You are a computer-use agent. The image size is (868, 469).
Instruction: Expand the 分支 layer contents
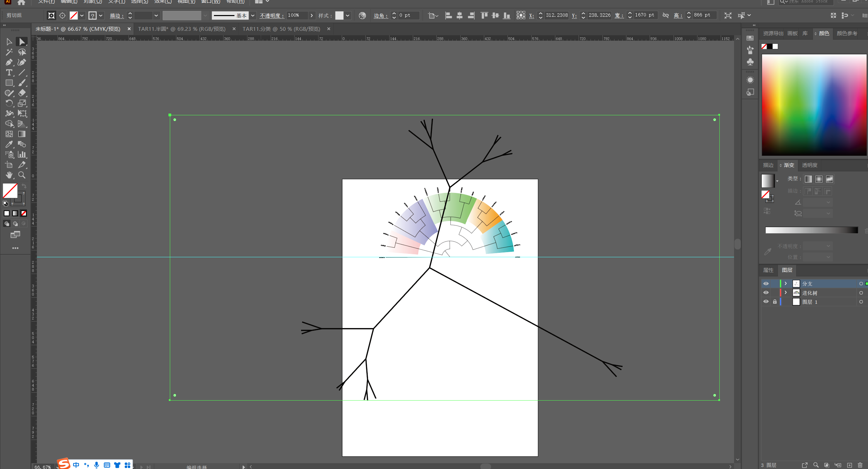point(786,284)
